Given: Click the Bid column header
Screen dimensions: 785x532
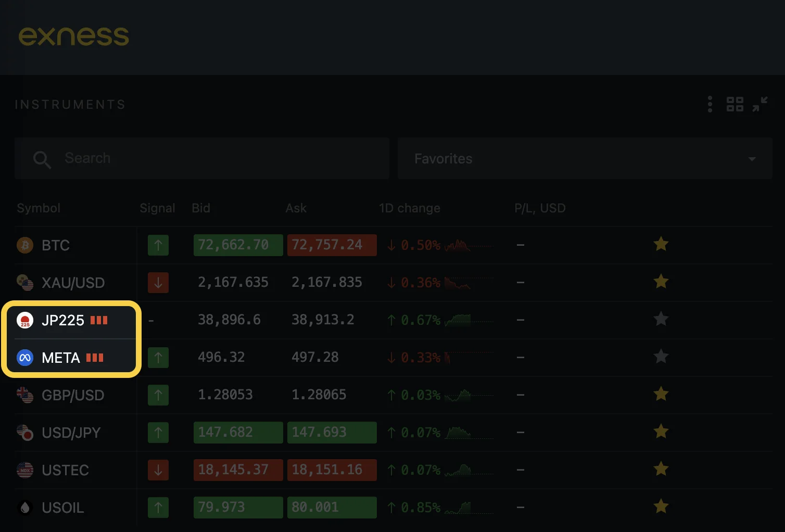Looking at the screenshot, I should click(x=201, y=208).
